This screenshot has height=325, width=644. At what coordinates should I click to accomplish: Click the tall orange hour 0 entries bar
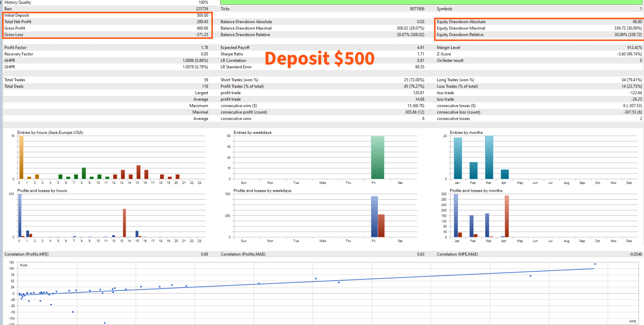click(x=21, y=157)
